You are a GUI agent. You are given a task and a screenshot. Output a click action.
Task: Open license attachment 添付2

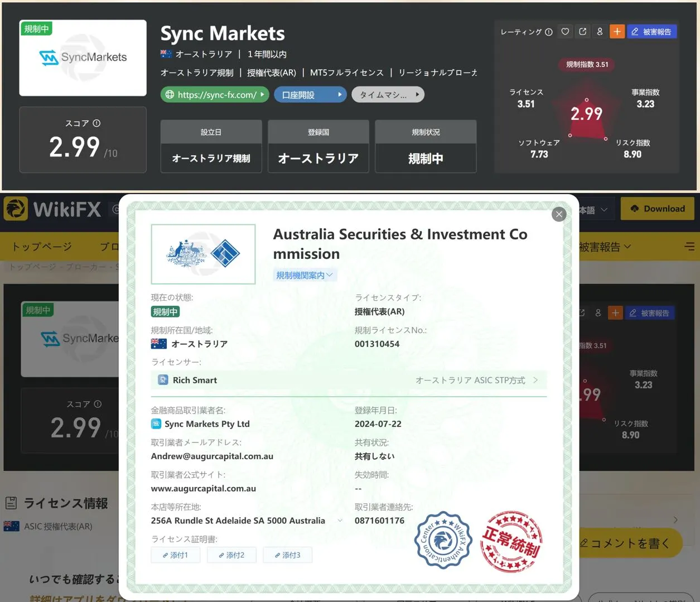[231, 555]
